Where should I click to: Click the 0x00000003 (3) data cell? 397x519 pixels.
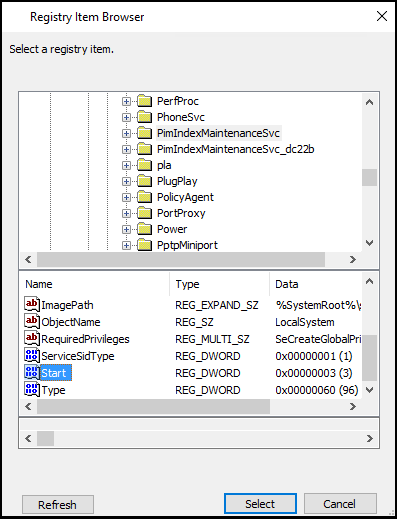[x=314, y=373]
